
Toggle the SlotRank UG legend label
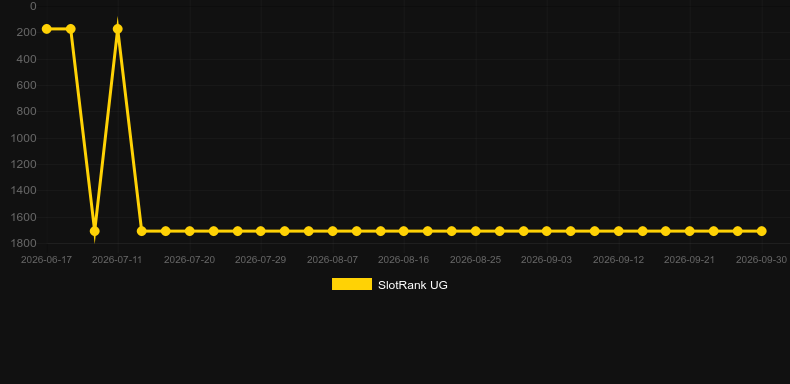pos(413,285)
